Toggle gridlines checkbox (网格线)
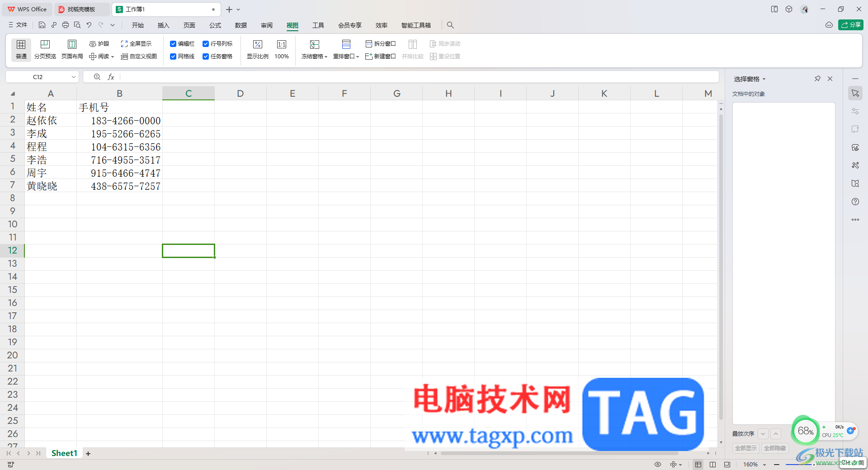The image size is (868, 470). 173,56
